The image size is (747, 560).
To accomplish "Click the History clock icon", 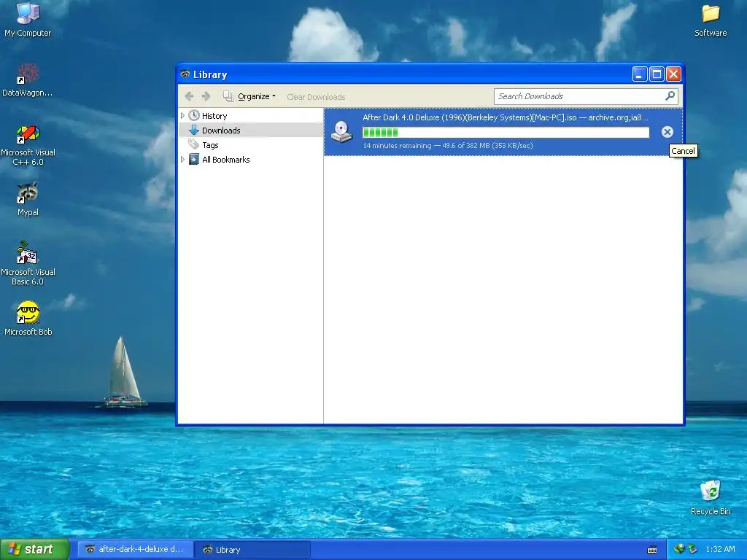I will [x=193, y=115].
